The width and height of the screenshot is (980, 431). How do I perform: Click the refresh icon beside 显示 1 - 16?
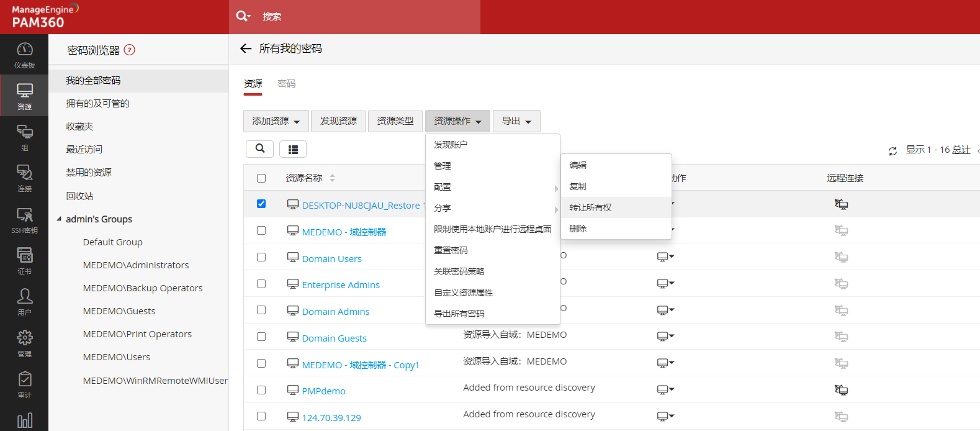pyautogui.click(x=892, y=151)
